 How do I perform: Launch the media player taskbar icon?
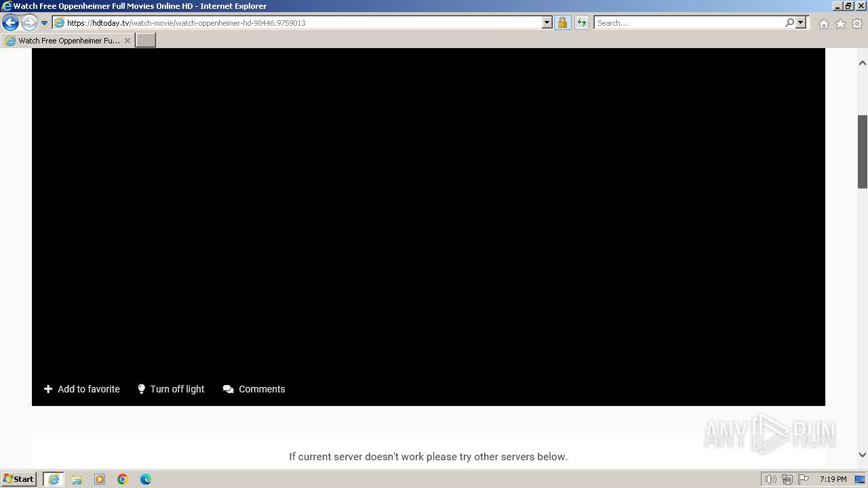pyautogui.click(x=100, y=479)
